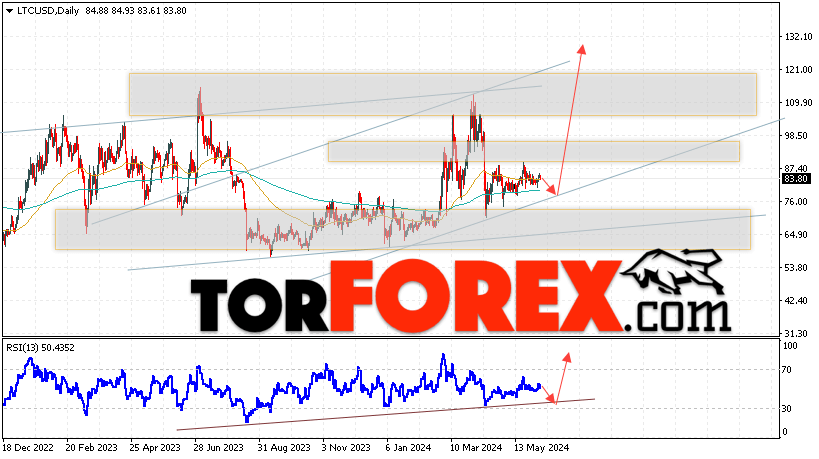Click the LTCUSD,Daily chart title

click(x=48, y=10)
